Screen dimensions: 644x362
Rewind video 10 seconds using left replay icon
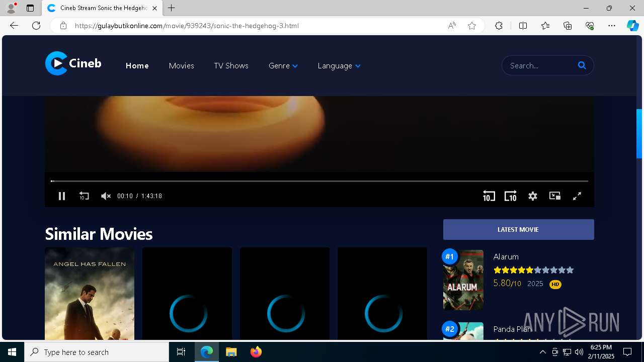(x=84, y=196)
